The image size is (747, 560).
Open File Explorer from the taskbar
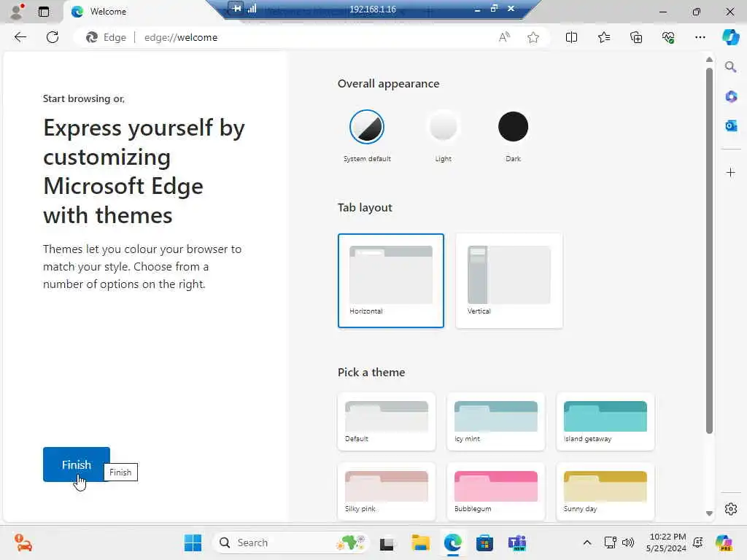tap(420, 542)
